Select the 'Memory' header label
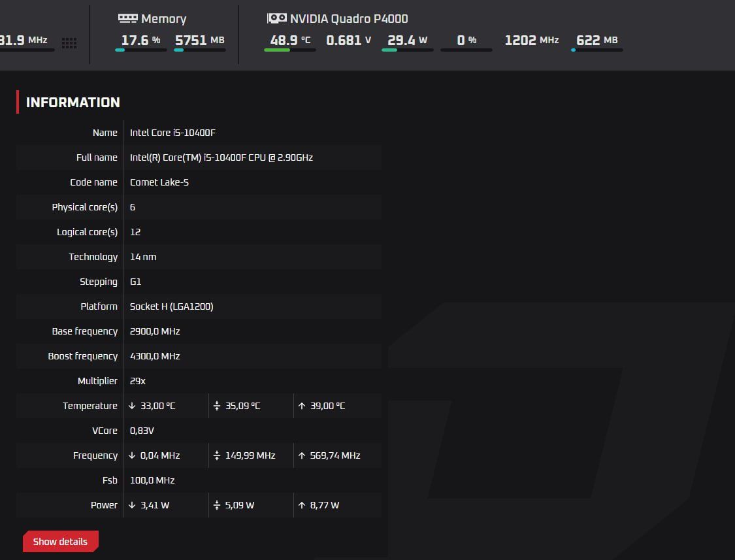The width and height of the screenshot is (735, 560). pyautogui.click(x=163, y=19)
